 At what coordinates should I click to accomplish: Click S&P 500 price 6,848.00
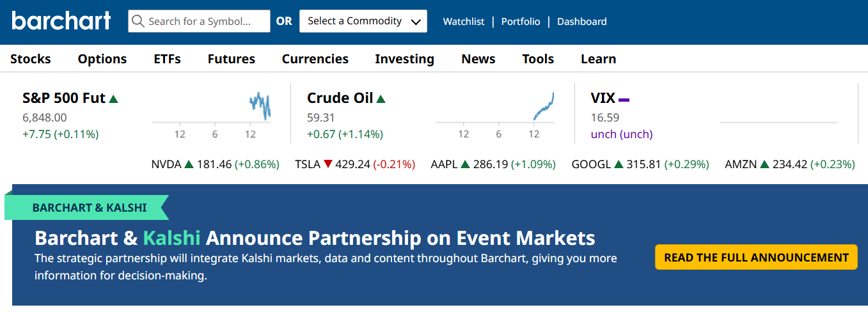coord(45,118)
